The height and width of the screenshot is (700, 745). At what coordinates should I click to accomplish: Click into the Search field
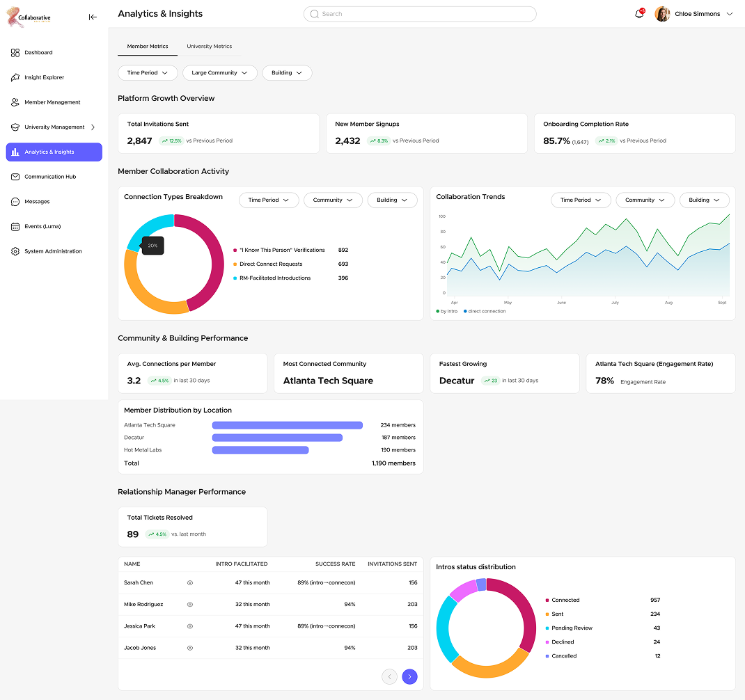click(x=420, y=14)
